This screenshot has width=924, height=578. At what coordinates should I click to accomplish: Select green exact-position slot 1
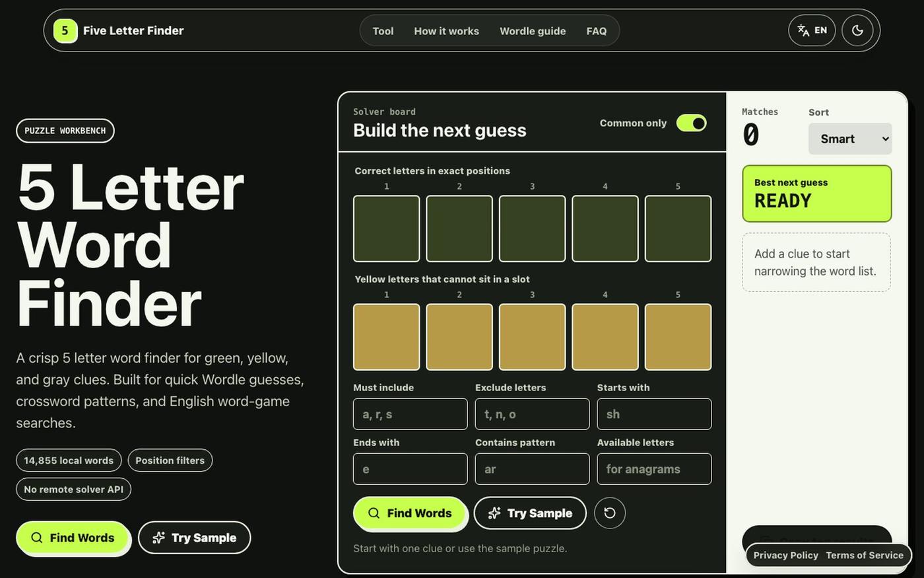tap(387, 229)
